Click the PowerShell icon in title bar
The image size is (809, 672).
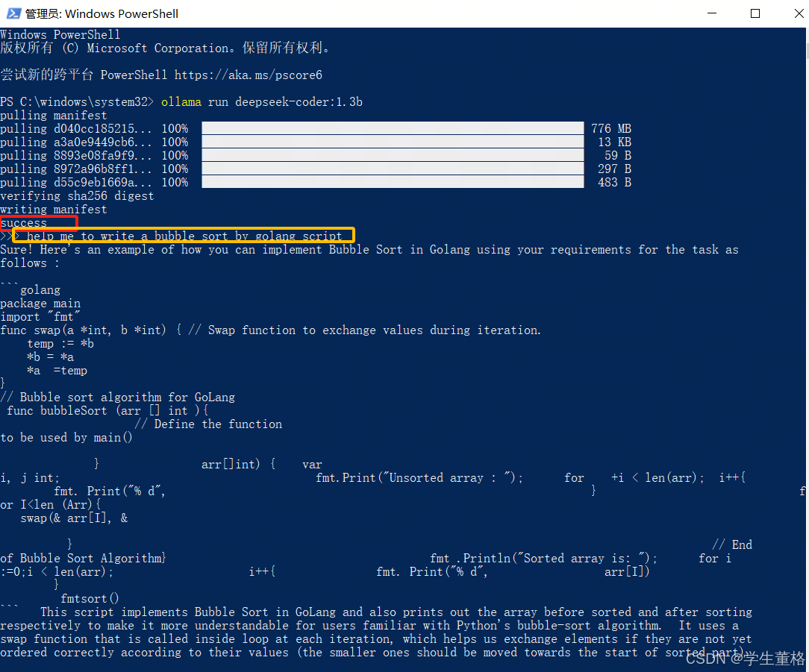coord(13,13)
